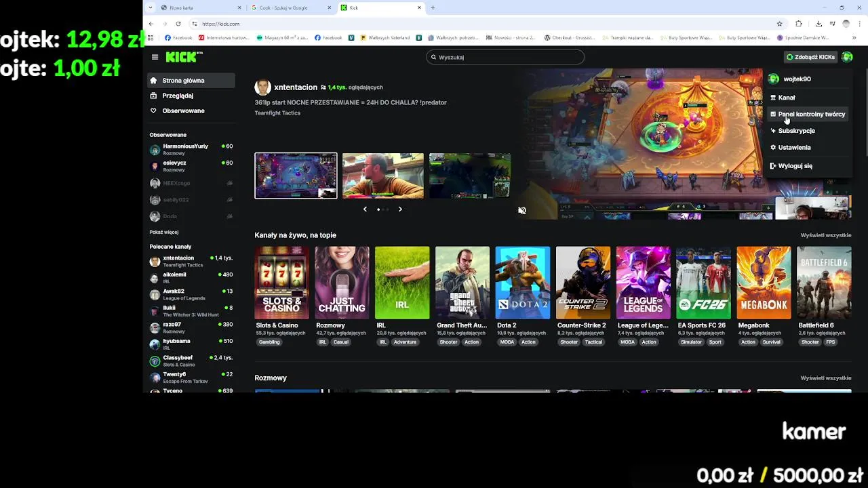Viewport: 868px width, 488px height.
Task: Open Grand Theft Auto category card
Action: tap(462, 283)
